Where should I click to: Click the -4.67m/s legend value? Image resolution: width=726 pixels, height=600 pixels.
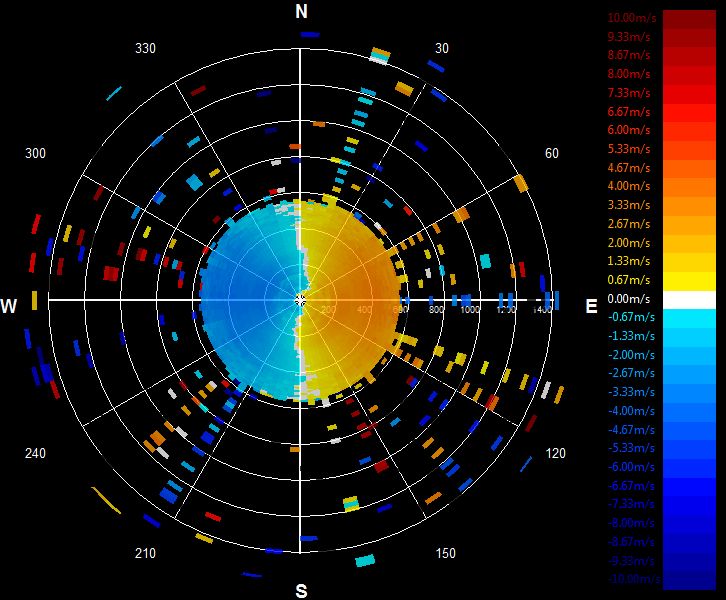(x=631, y=430)
